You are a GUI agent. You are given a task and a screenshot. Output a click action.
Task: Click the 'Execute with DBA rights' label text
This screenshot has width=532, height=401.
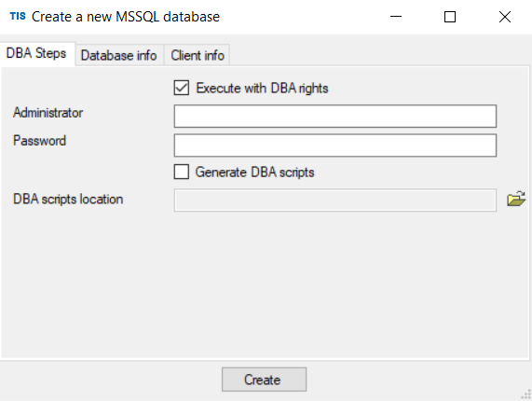pos(262,89)
